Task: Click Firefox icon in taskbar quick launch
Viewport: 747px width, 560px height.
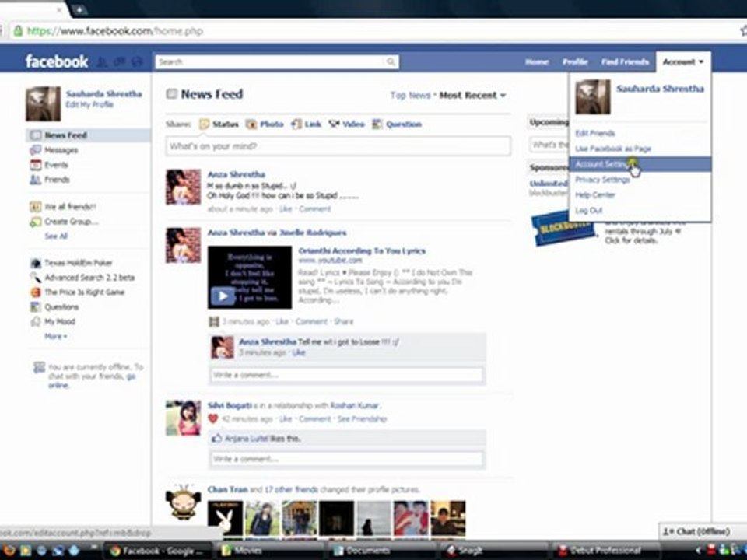Action: click(8, 551)
